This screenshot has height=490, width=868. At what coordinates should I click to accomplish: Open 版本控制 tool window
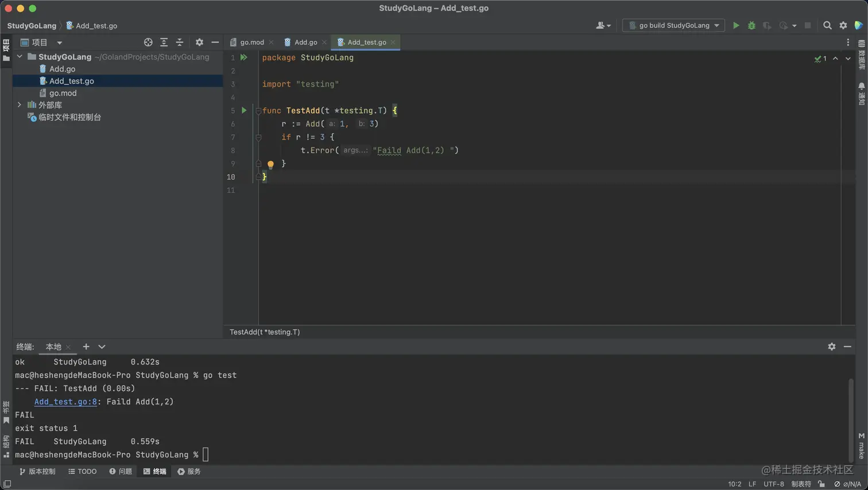[37, 471]
